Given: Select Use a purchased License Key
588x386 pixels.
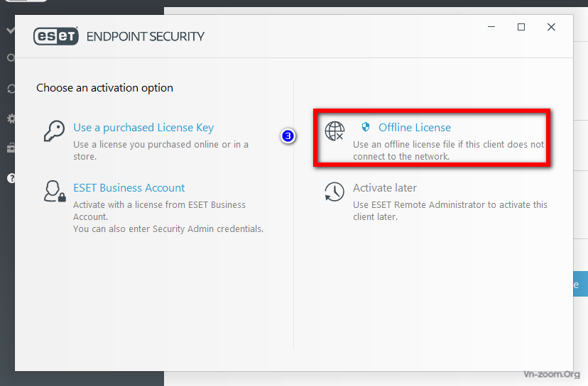Looking at the screenshot, I should pos(143,128).
